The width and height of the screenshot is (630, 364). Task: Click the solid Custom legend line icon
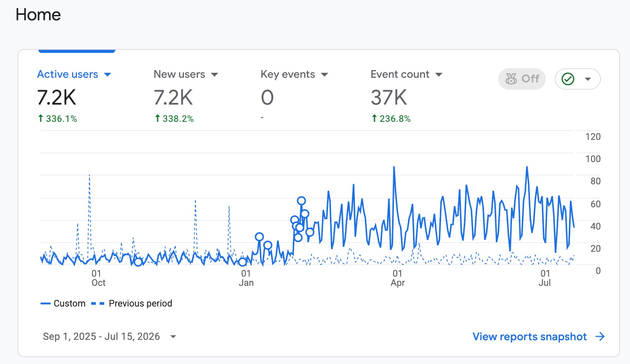click(46, 303)
